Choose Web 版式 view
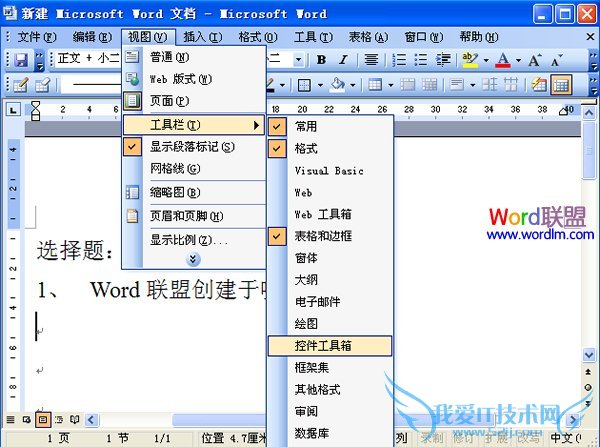Screen dimensions: 600x447 pos(194,79)
